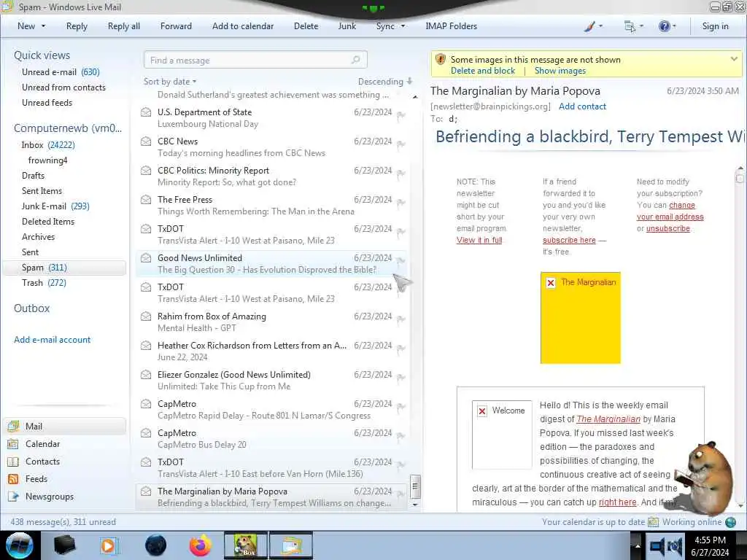The height and width of the screenshot is (560, 747).
Task: Open the Feeds RSS icon
Action: 13,479
